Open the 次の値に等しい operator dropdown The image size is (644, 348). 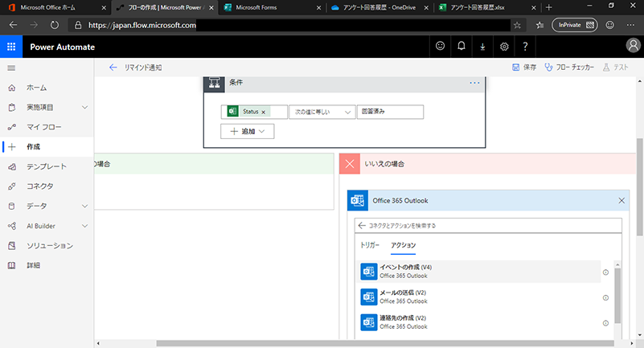(x=322, y=112)
